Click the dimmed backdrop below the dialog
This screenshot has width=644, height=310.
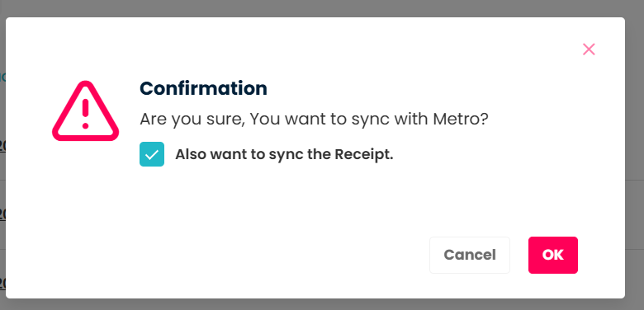(322, 305)
